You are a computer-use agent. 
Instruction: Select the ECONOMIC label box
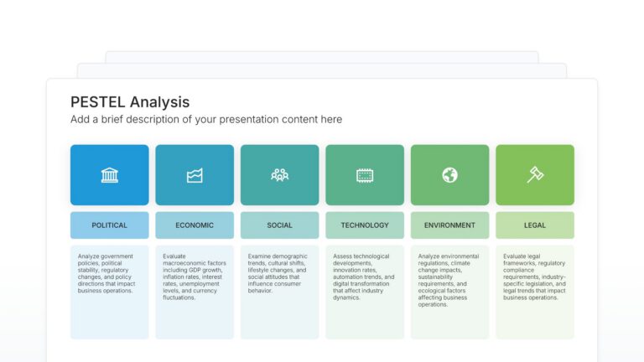[195, 225]
